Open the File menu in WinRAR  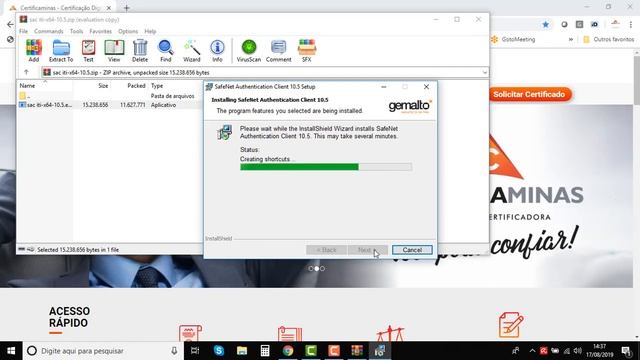24,31
